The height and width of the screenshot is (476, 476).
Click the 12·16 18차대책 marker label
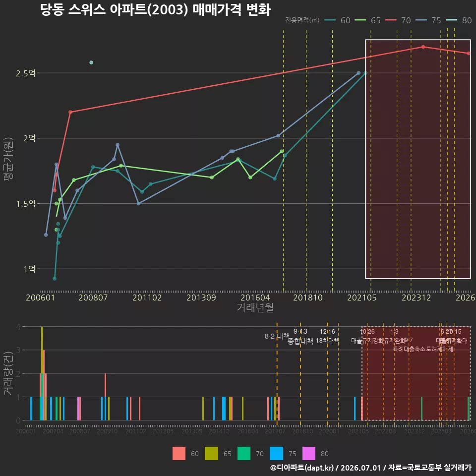click(x=327, y=336)
